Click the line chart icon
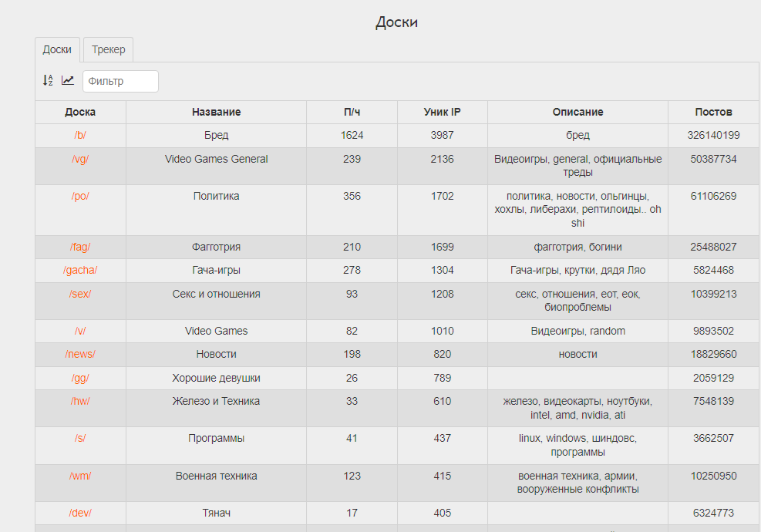The width and height of the screenshot is (761, 532). pyautogui.click(x=68, y=80)
